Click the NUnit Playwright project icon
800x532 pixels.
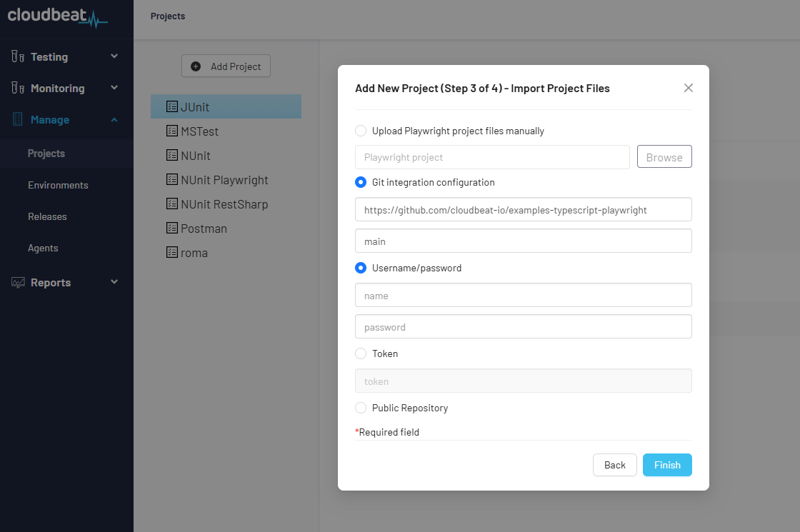(x=172, y=179)
